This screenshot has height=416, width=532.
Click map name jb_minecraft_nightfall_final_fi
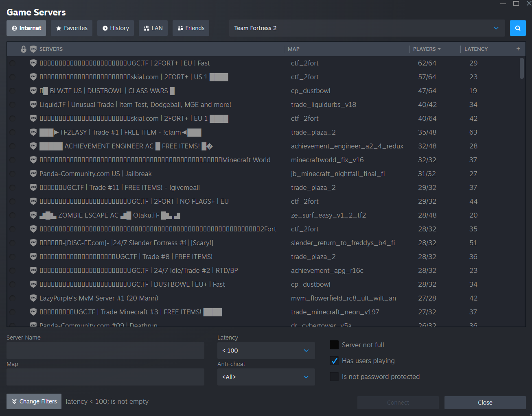point(338,174)
